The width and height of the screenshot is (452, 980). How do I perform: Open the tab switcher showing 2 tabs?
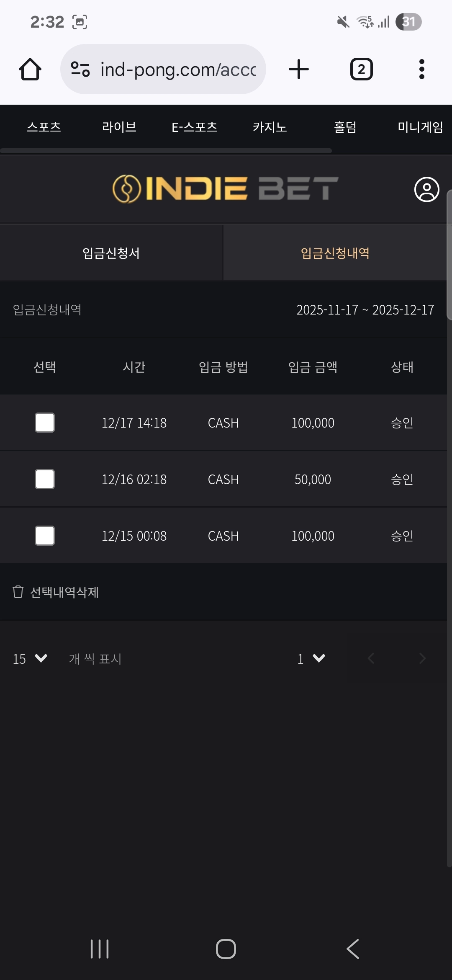[x=361, y=69]
